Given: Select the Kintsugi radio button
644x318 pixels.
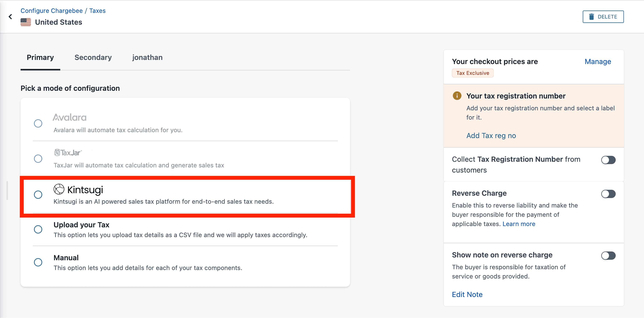Looking at the screenshot, I should point(38,195).
